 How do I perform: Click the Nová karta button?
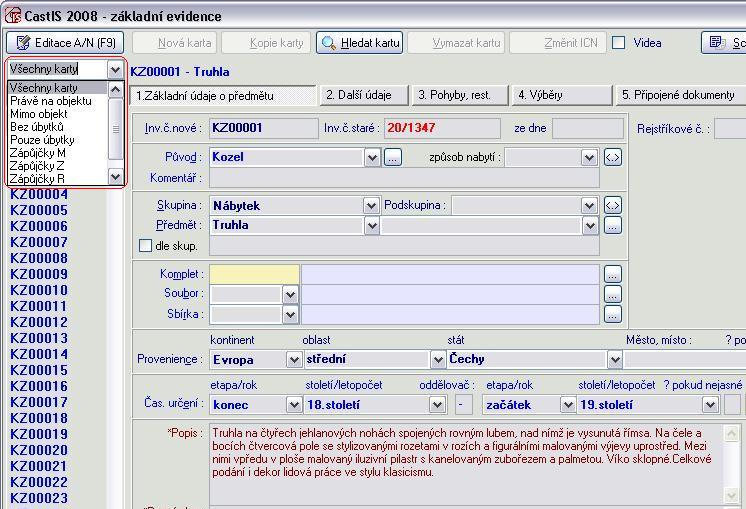coord(175,43)
